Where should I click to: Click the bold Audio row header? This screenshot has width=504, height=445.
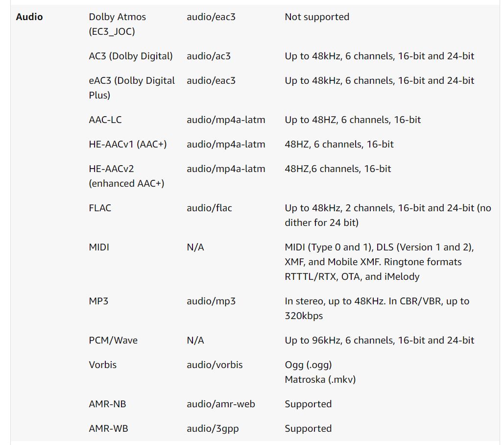point(29,17)
